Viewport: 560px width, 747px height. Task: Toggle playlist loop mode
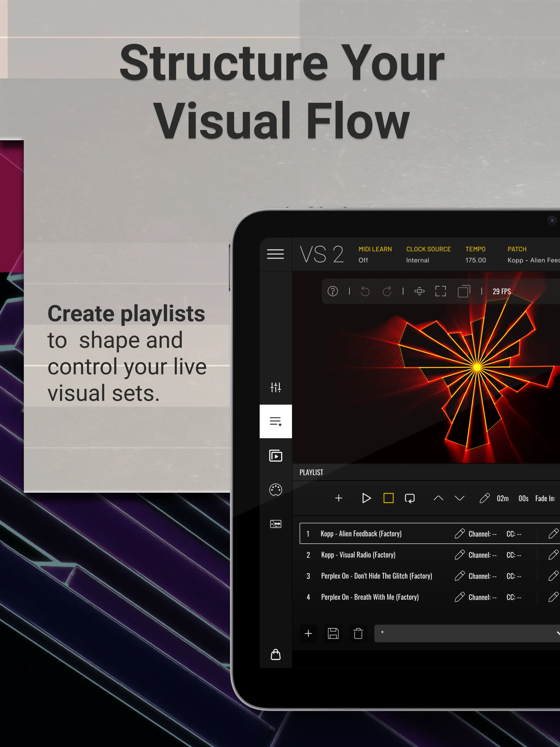tap(410, 498)
